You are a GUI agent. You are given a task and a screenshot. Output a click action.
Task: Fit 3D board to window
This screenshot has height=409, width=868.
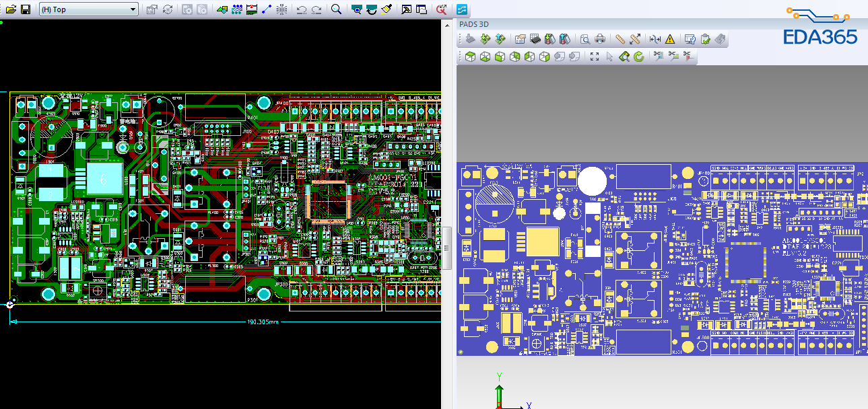(x=595, y=57)
